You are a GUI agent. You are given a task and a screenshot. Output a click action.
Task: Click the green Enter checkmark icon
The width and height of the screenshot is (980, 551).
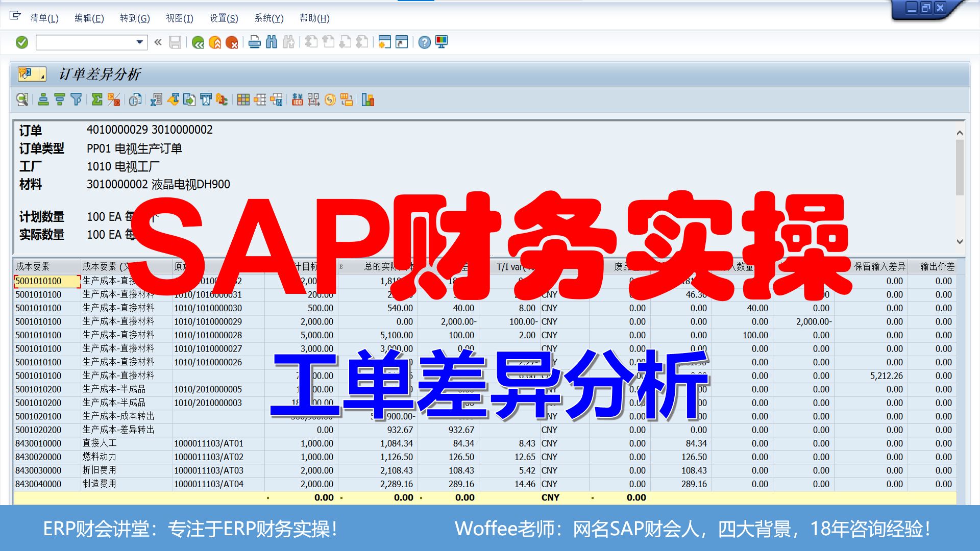pos(22,42)
